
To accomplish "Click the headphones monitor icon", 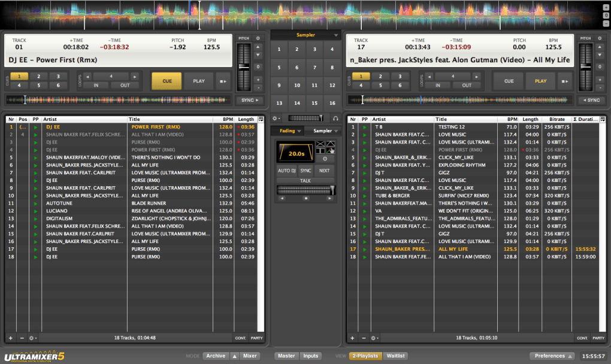I will tap(335, 119).
